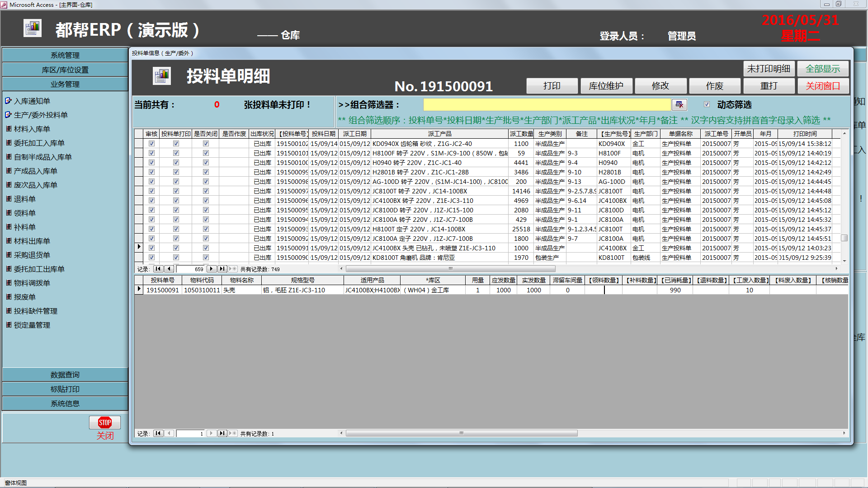Open 材料出库单 sidebar item
The height and width of the screenshot is (488, 868).
click(x=32, y=241)
